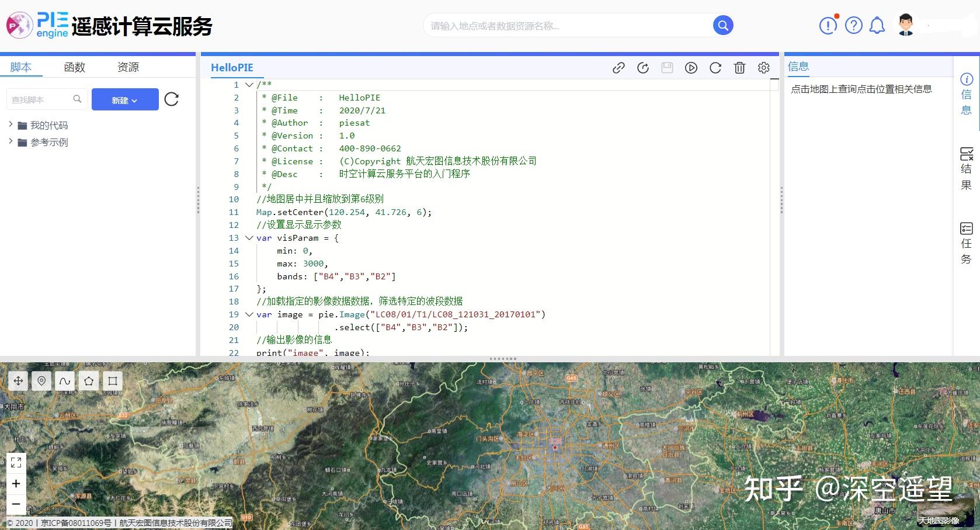Viewport: 980px width, 530px height.
Task: Switch to the 函数 tab
Action: [x=75, y=67]
